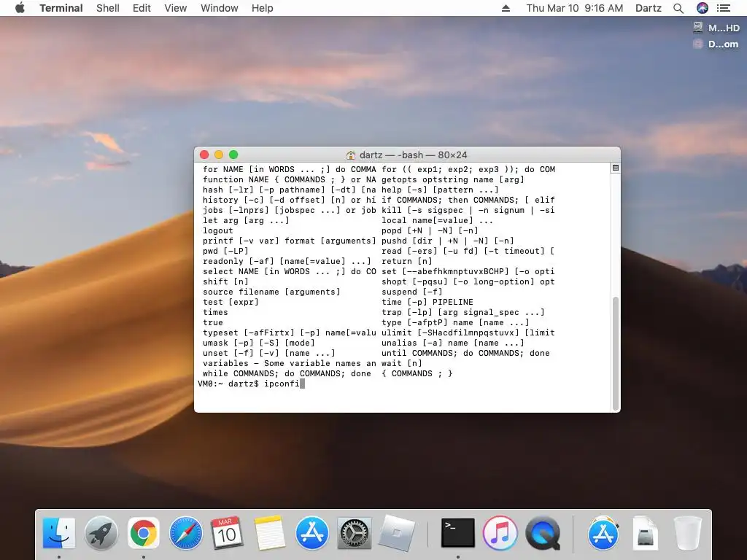This screenshot has width=747, height=560.
Task: Open the Terminal application menu
Action: coord(61,8)
